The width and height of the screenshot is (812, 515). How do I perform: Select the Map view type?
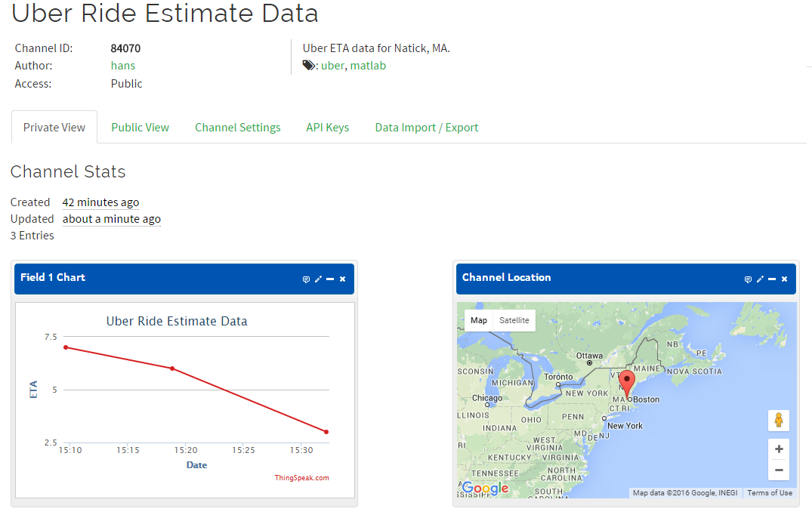[479, 320]
